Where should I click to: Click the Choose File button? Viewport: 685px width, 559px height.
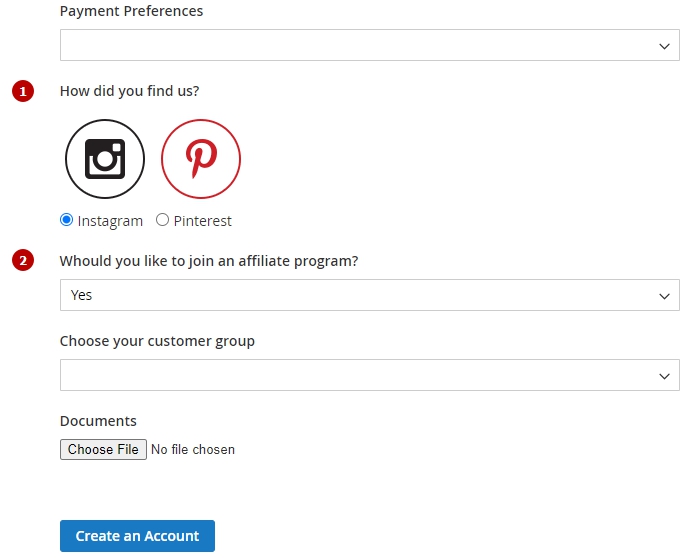tap(103, 449)
